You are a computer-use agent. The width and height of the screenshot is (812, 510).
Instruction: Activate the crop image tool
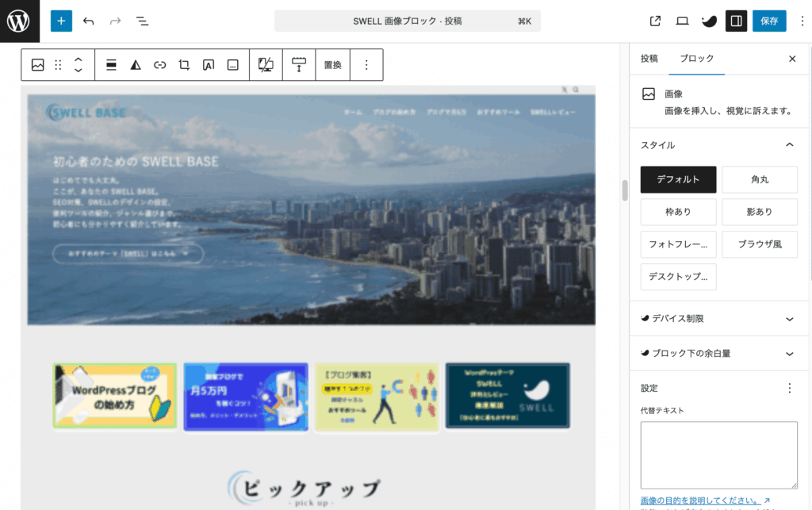pyautogui.click(x=183, y=65)
